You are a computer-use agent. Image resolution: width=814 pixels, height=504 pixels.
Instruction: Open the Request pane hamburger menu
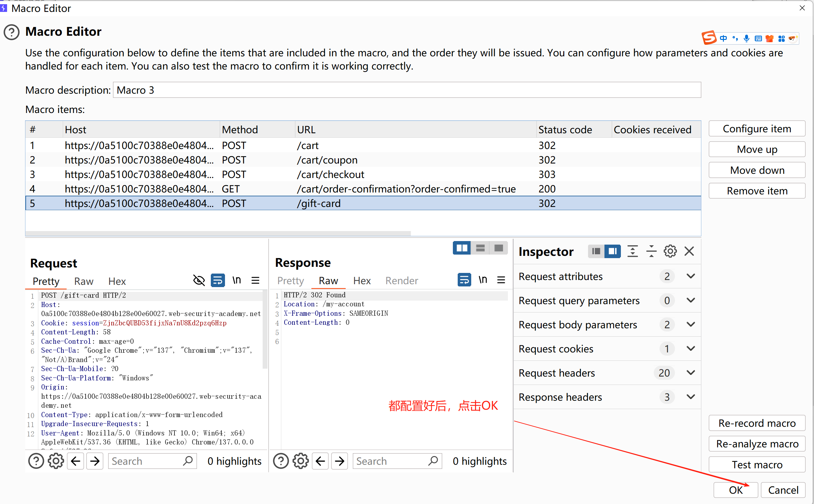[x=255, y=280]
